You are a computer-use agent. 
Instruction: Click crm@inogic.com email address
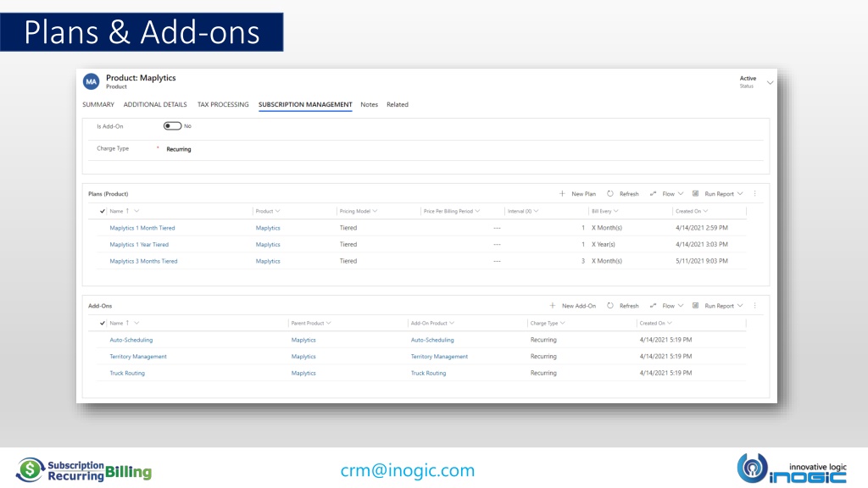408,470
